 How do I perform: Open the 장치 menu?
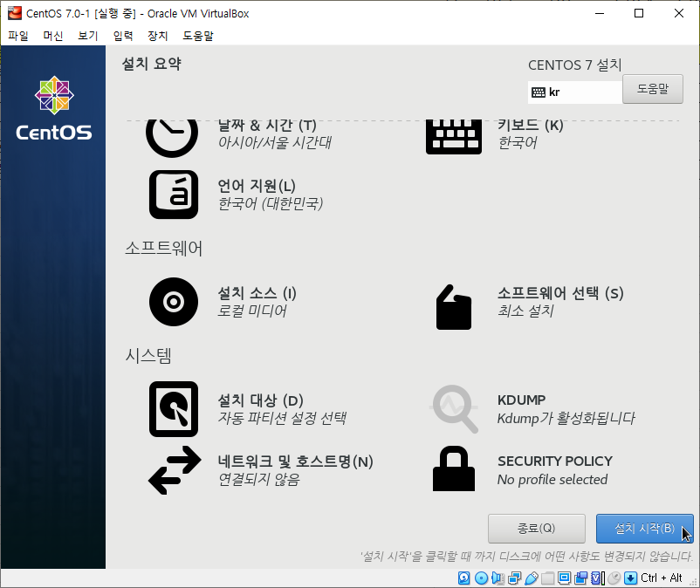158,36
